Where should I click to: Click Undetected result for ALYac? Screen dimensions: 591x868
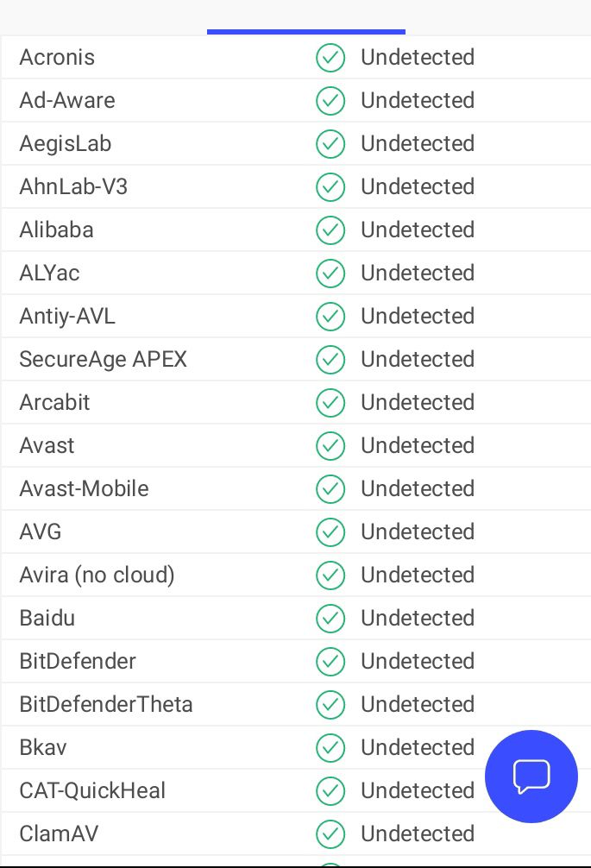[418, 273]
